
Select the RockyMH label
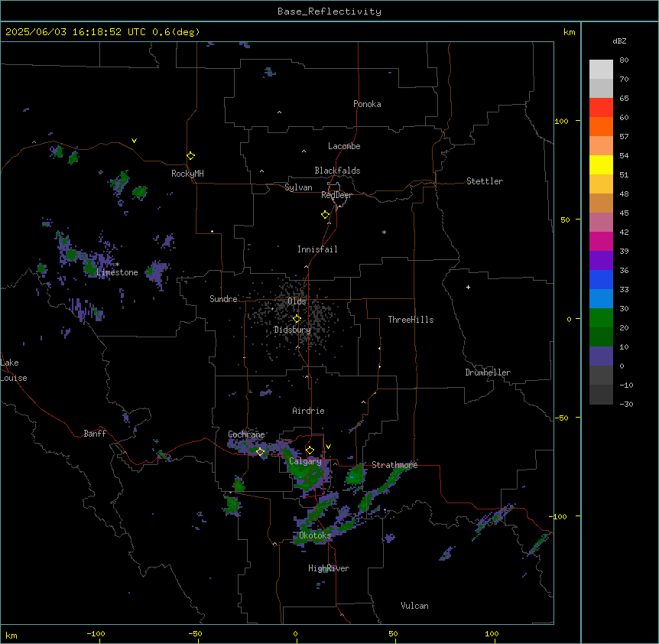(x=187, y=173)
